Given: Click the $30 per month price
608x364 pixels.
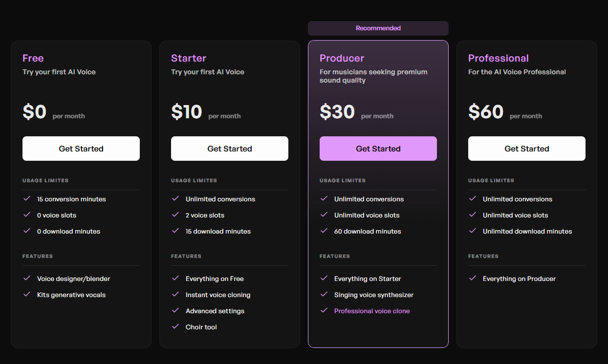Looking at the screenshot, I should coord(338,112).
